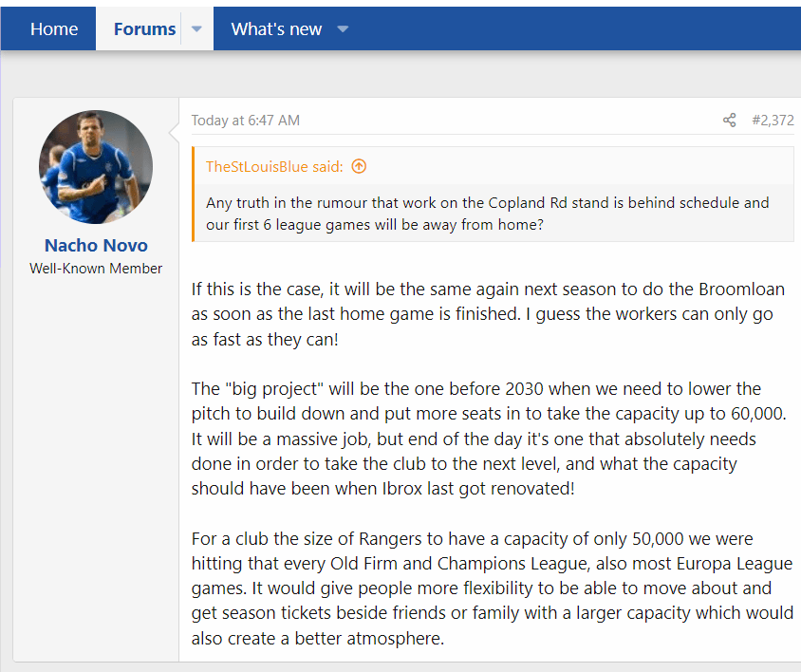The height and width of the screenshot is (672, 801).
Task: Click the post number #2,372 link
Action: tap(773, 121)
